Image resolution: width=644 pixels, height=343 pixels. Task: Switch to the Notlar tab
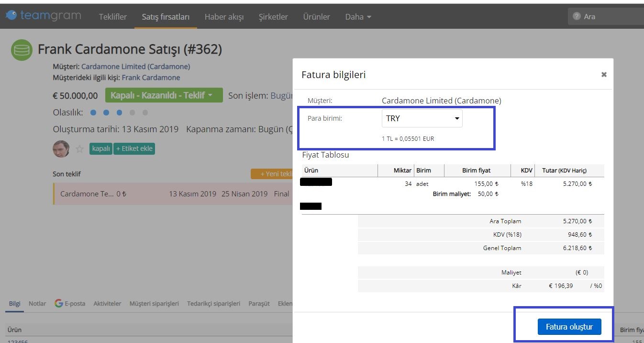coord(37,303)
